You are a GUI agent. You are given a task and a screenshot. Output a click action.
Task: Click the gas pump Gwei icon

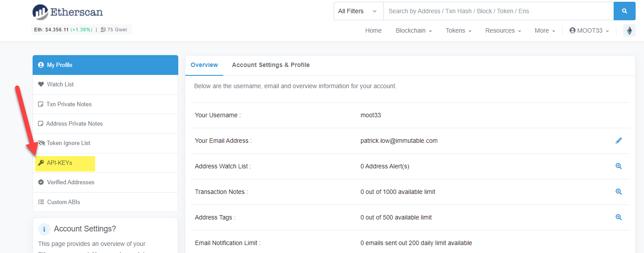point(103,30)
